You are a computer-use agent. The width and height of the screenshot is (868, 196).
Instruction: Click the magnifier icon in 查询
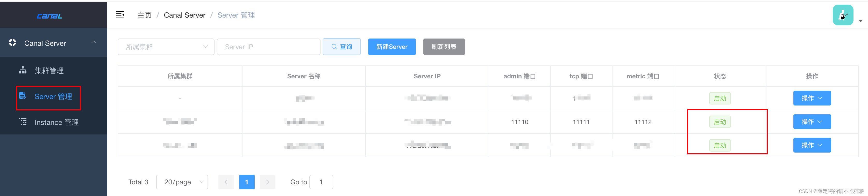coord(334,47)
